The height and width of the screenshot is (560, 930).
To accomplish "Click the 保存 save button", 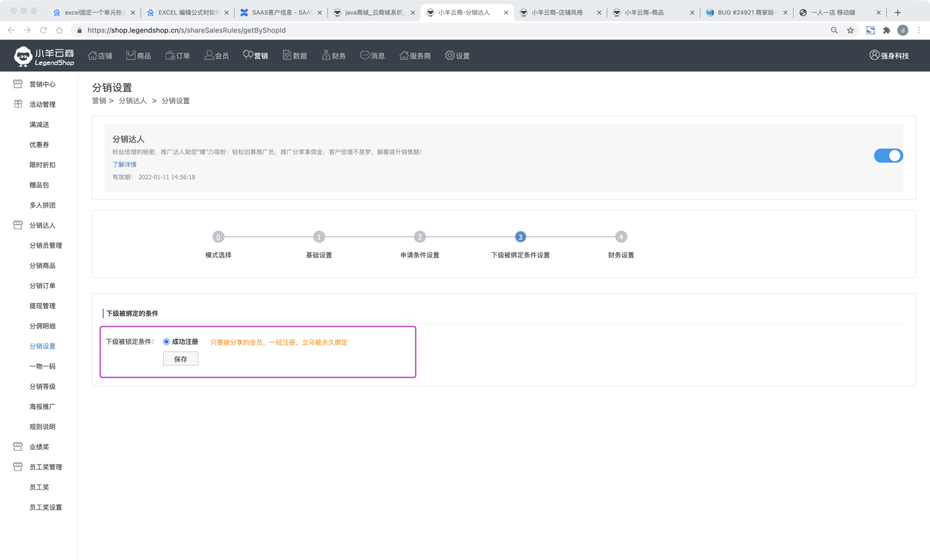I will (181, 359).
